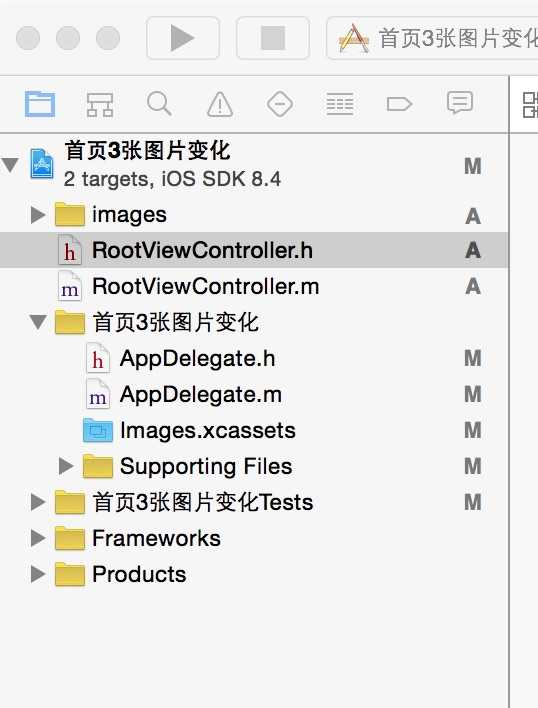Expand the Frameworks folder triangle
Viewport: 538px width, 708px height.
click(x=38, y=538)
